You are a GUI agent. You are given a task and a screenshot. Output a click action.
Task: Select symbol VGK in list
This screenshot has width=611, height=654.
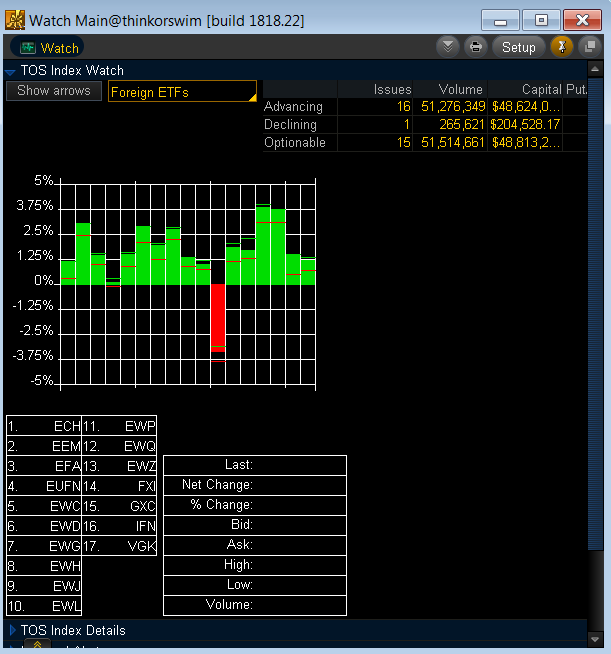click(119, 546)
